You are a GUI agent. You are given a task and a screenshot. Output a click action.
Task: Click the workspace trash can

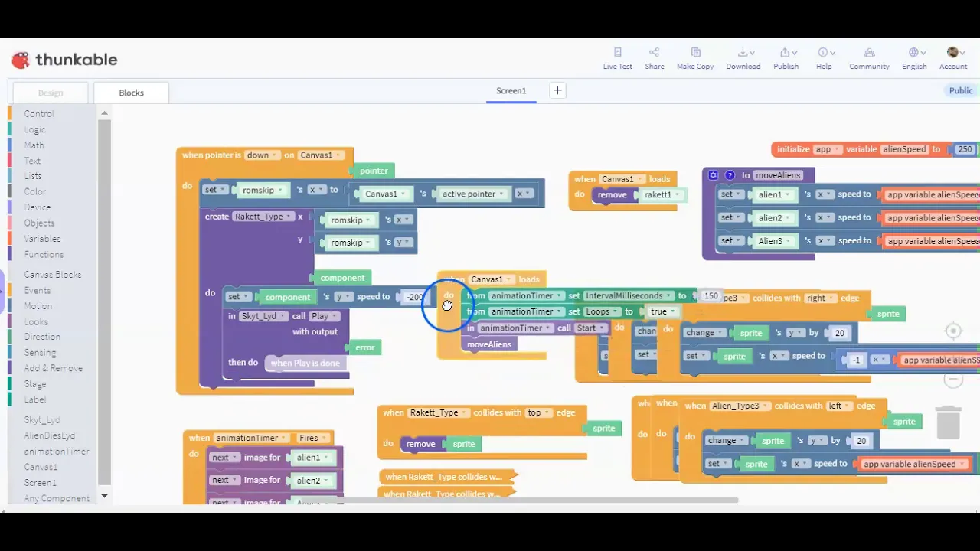(x=949, y=422)
